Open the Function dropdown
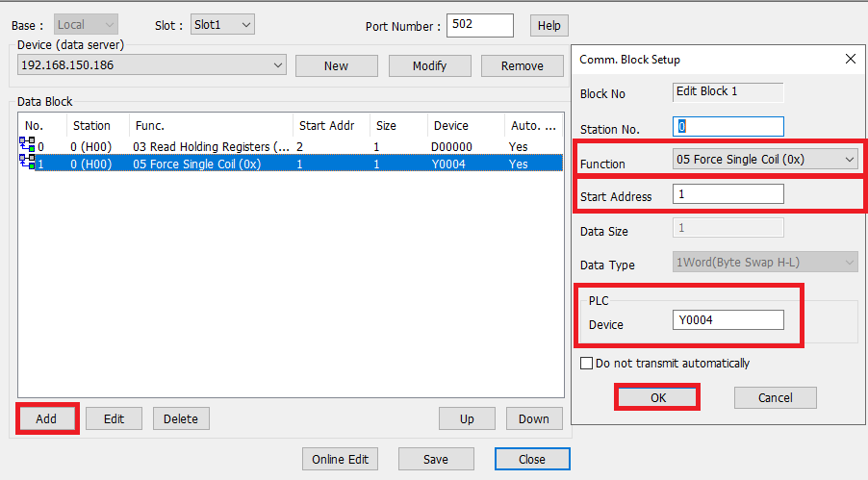 (765, 160)
